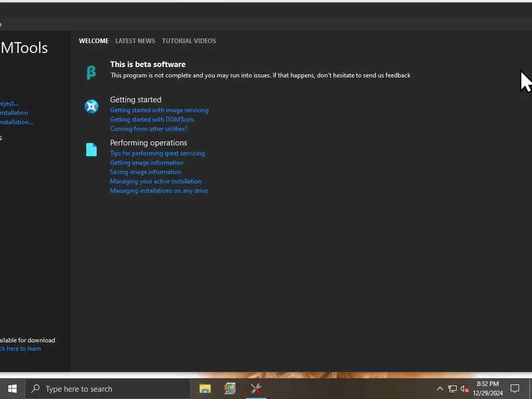Click the DISMTools taskbar icon
Screen dimensions: 532x399
256,389
